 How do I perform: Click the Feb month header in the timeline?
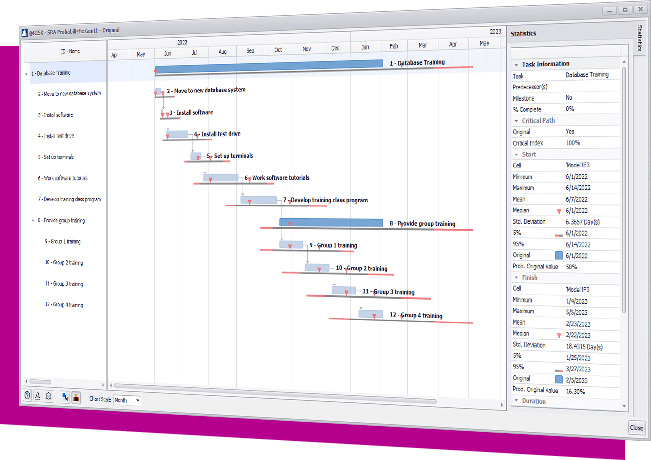pos(394,46)
